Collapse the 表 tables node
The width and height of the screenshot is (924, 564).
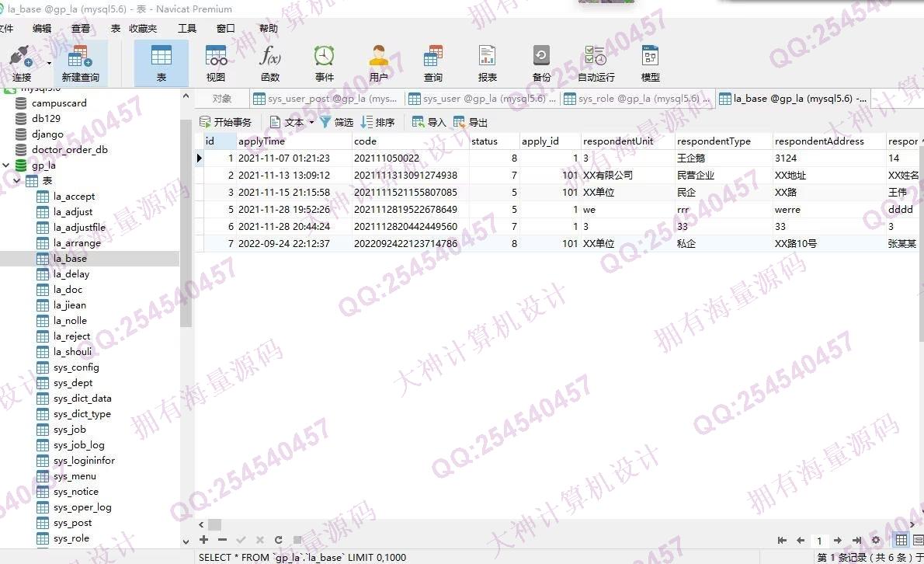coord(16,180)
